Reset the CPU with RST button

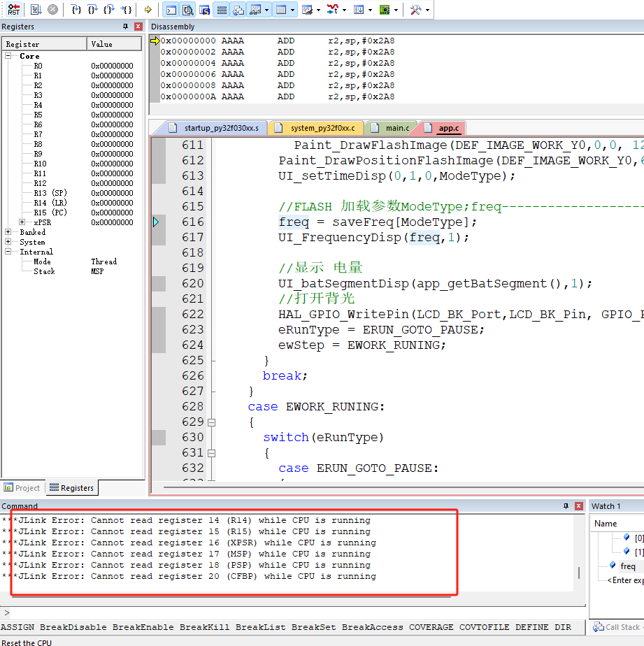coord(13,9)
